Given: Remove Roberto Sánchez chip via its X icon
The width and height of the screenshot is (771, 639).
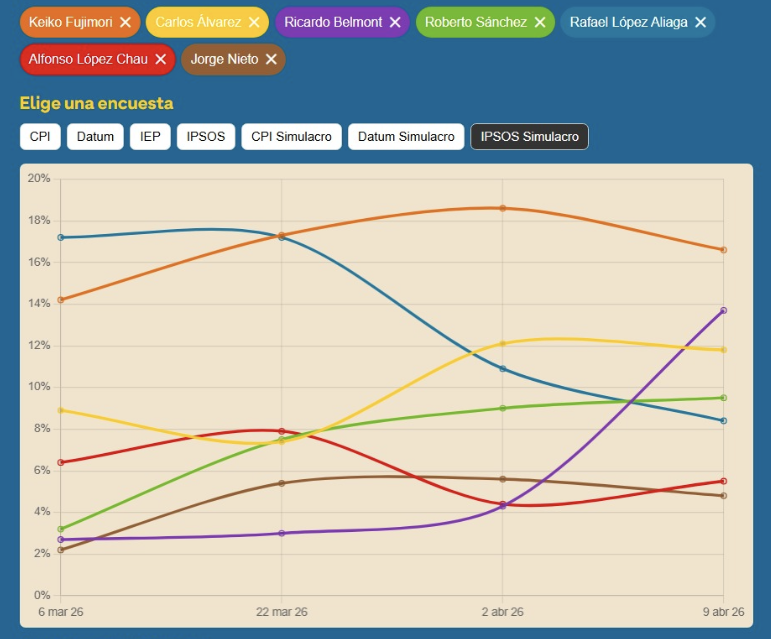Looking at the screenshot, I should (540, 22).
